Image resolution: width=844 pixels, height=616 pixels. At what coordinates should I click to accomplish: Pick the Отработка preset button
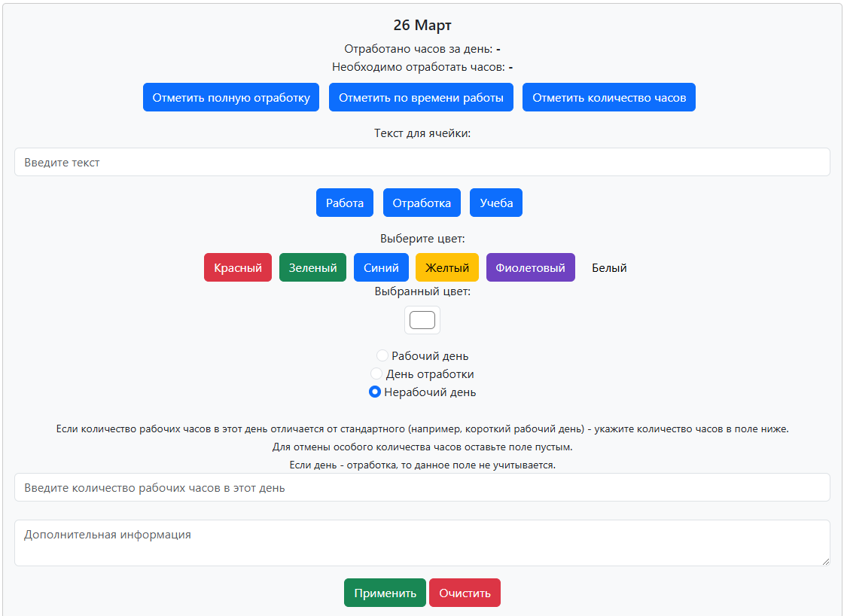[x=422, y=203]
